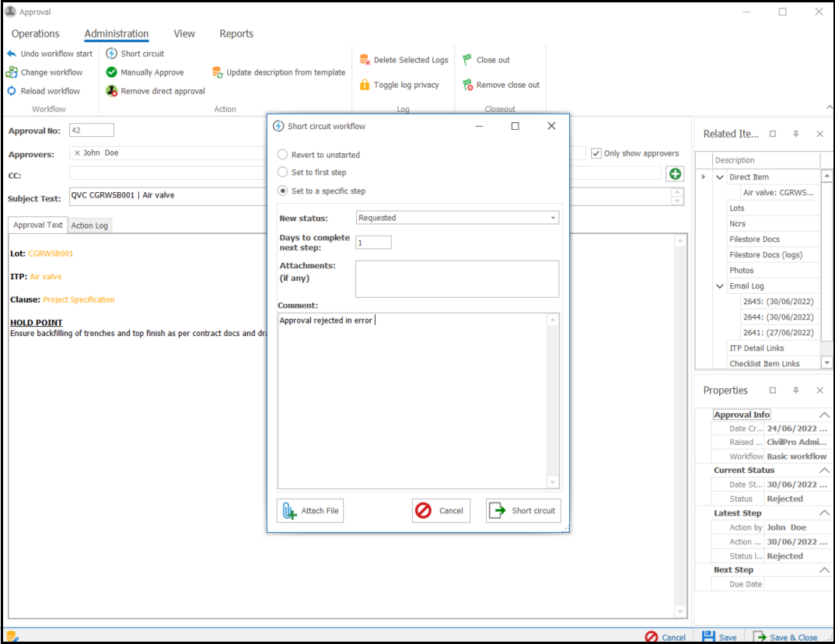Viewport: 835px width, 644px height.
Task: Click green plus add CC button
Action: (676, 173)
